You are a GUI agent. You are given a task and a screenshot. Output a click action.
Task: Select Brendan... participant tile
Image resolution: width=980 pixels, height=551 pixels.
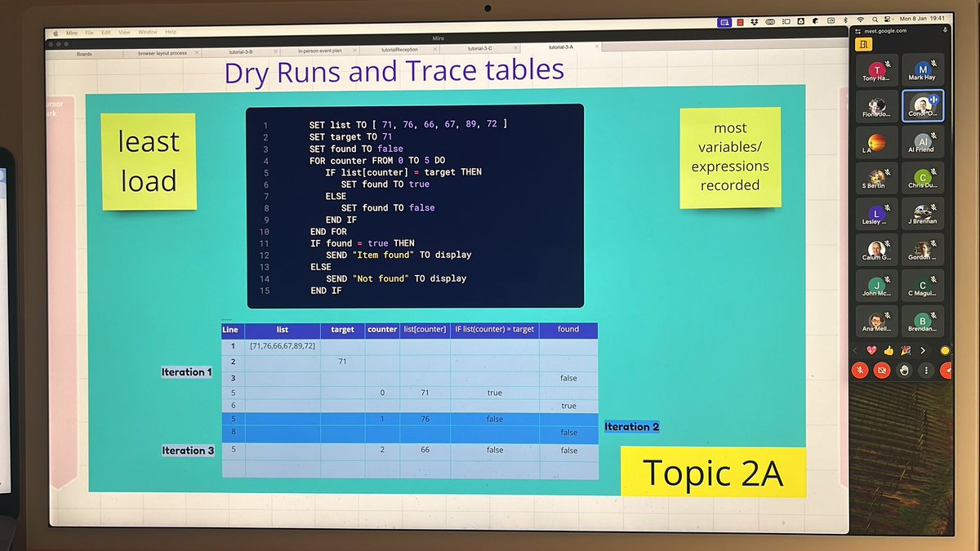(924, 322)
